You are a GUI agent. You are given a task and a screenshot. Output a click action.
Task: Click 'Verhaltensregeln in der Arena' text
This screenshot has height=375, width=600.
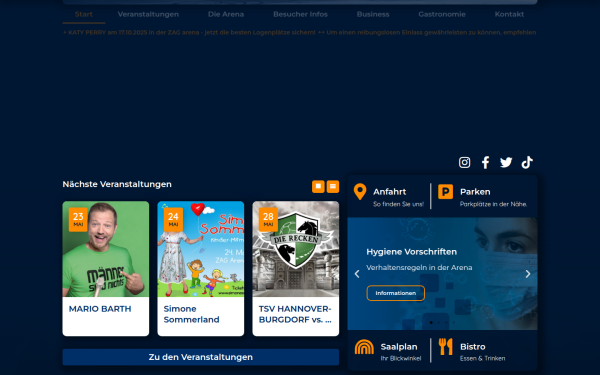point(419,268)
